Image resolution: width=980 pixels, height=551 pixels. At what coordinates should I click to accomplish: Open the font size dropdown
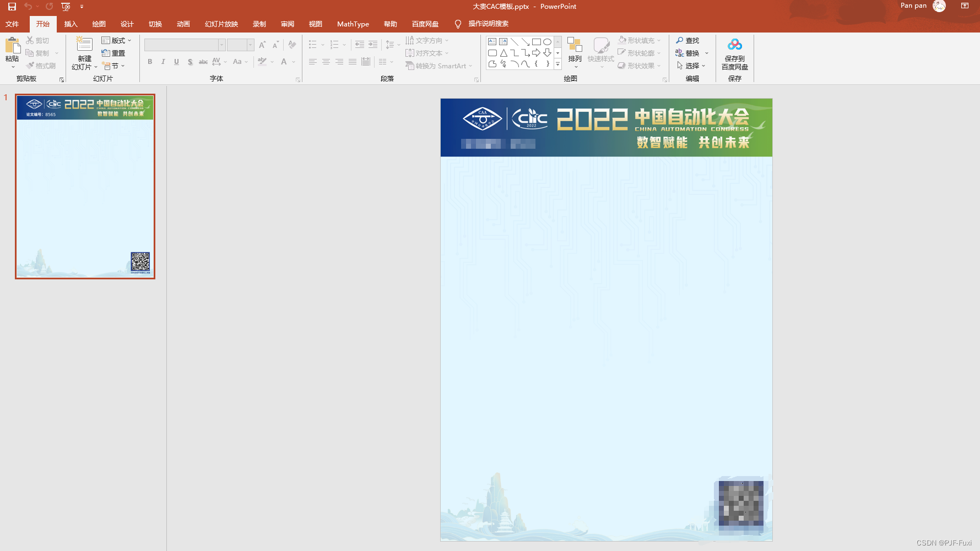tap(251, 45)
